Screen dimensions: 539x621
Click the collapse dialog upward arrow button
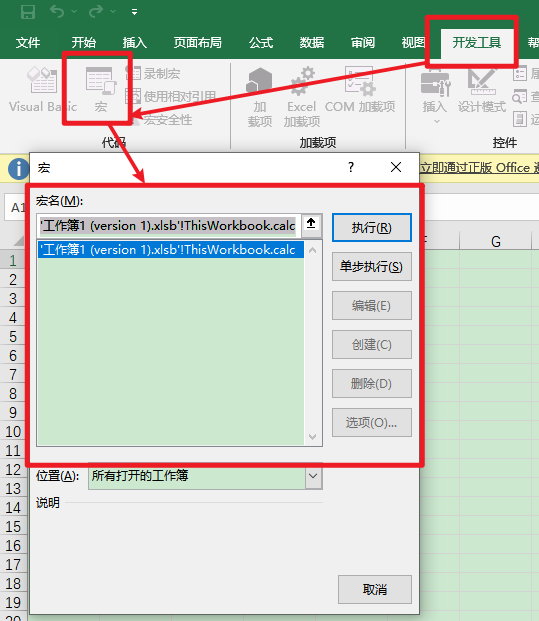click(x=311, y=225)
